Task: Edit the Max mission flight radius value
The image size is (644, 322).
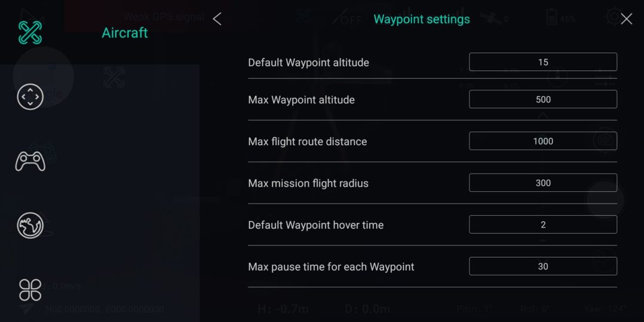Action: point(542,183)
